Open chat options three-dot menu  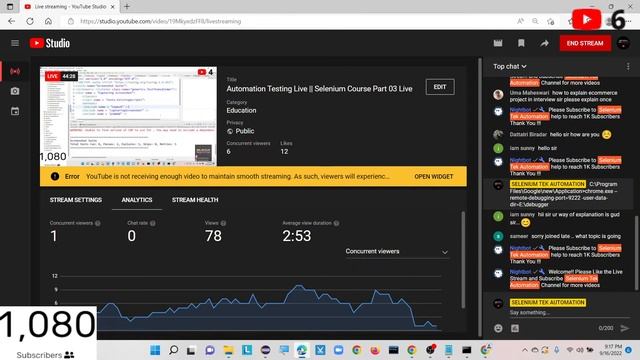628,67
